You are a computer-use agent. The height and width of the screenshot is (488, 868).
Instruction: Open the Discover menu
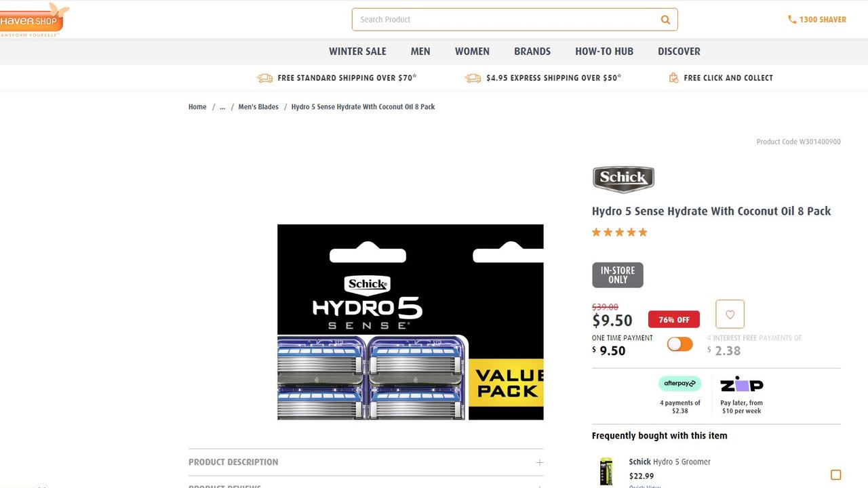tap(679, 52)
